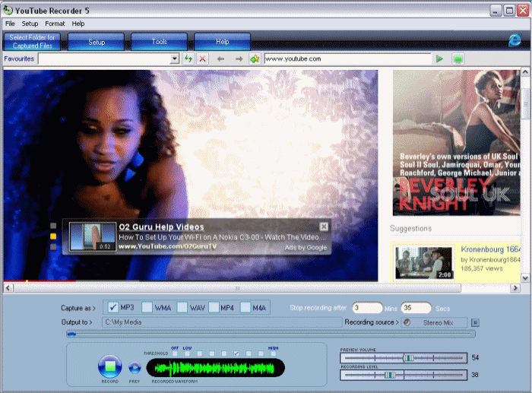Image resolution: width=532 pixels, height=393 pixels.
Task: Click the O2 Guru ad thumbnail 0:52
Action: [92, 236]
